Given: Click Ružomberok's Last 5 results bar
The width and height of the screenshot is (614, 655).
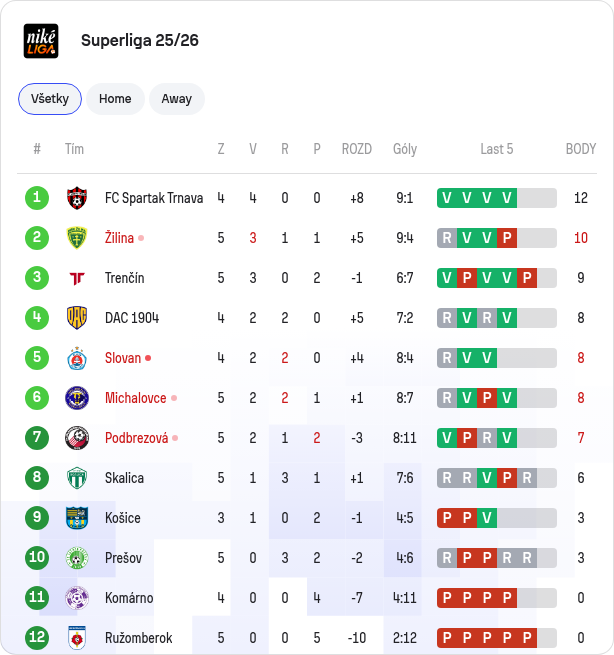Looking at the screenshot, I should 497,638.
